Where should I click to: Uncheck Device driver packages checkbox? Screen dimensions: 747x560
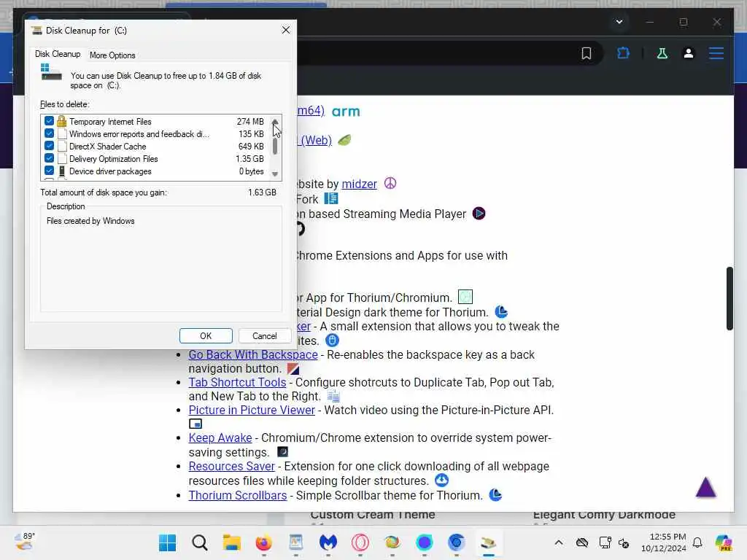click(x=49, y=171)
